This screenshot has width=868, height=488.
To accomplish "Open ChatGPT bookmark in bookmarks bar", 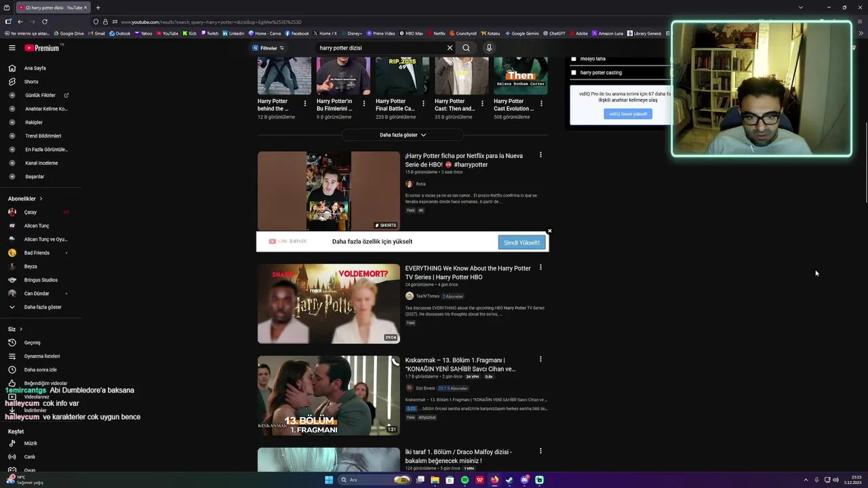I will (x=554, y=33).
